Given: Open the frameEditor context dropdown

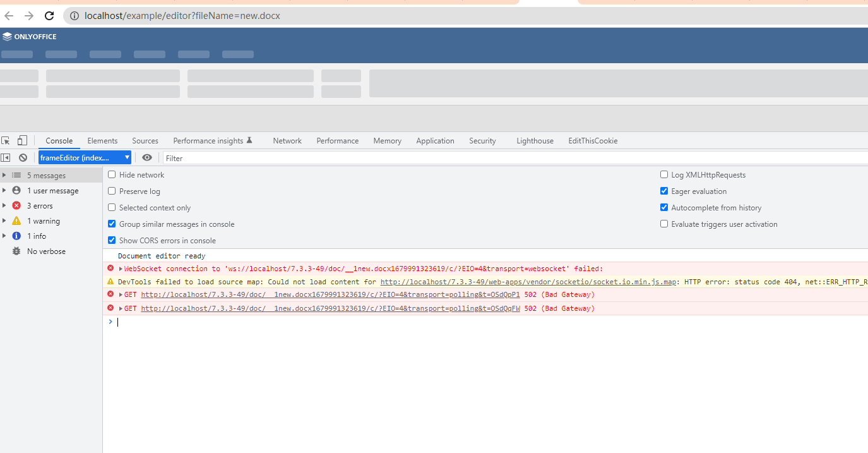Looking at the screenshot, I should (85, 158).
